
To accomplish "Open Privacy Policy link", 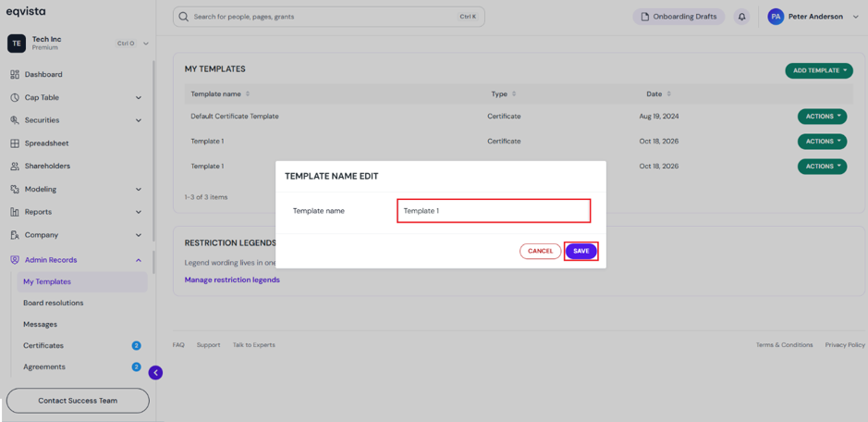I will coord(845,345).
